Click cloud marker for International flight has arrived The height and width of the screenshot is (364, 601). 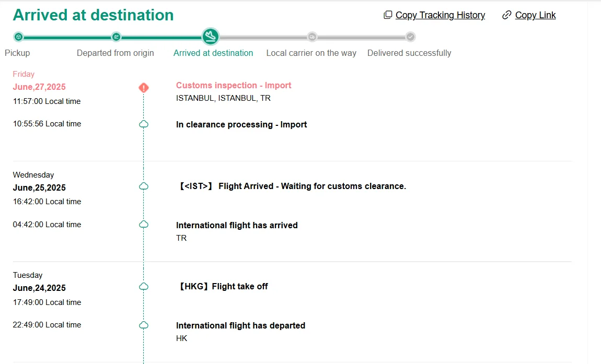144,225
